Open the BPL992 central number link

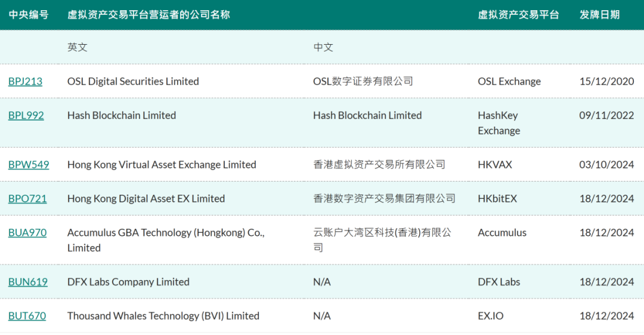26,115
